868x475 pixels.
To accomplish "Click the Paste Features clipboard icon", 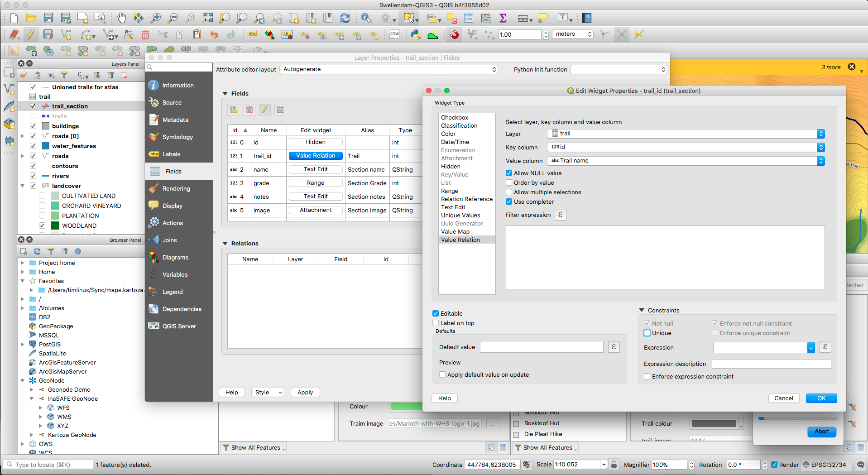I will [x=197, y=34].
